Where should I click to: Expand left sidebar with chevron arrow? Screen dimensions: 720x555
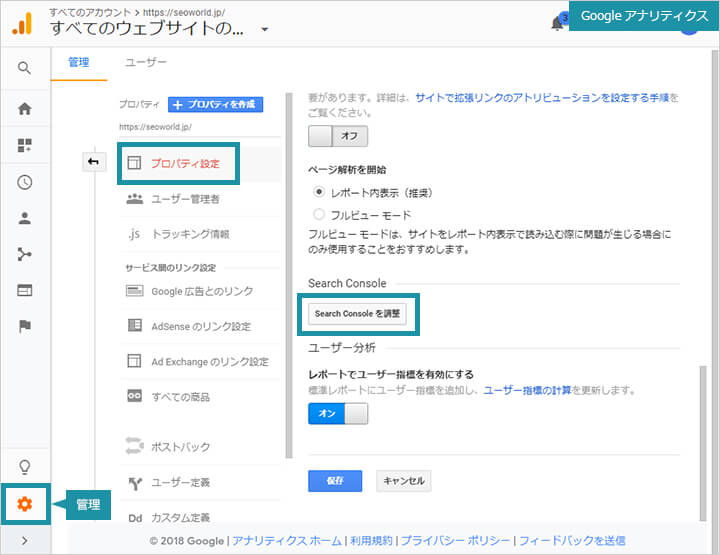click(25, 540)
